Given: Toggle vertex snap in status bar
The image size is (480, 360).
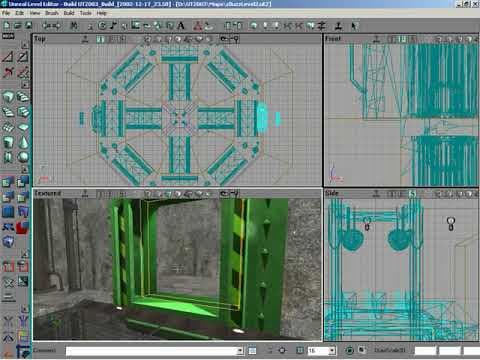Looking at the screenshot, I should [x=282, y=350].
